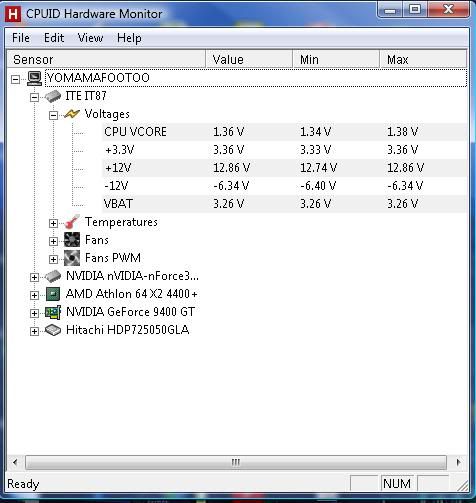Screen dimensions: 476x503
Task: Select the CPU VCORE row
Action: point(285,132)
